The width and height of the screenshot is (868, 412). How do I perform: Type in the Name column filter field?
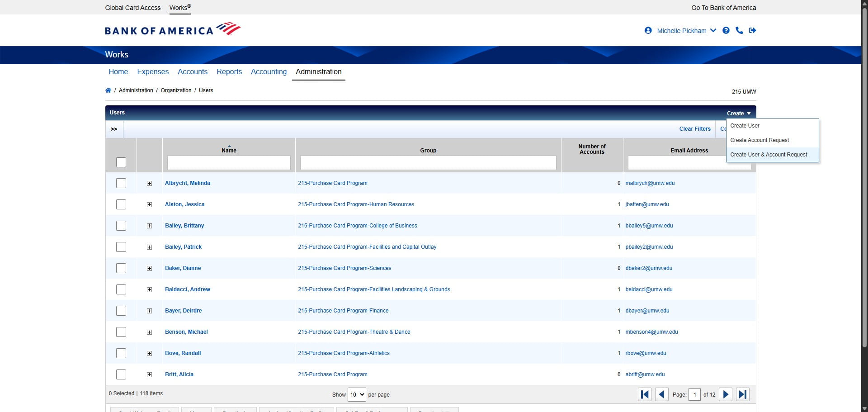pos(228,163)
